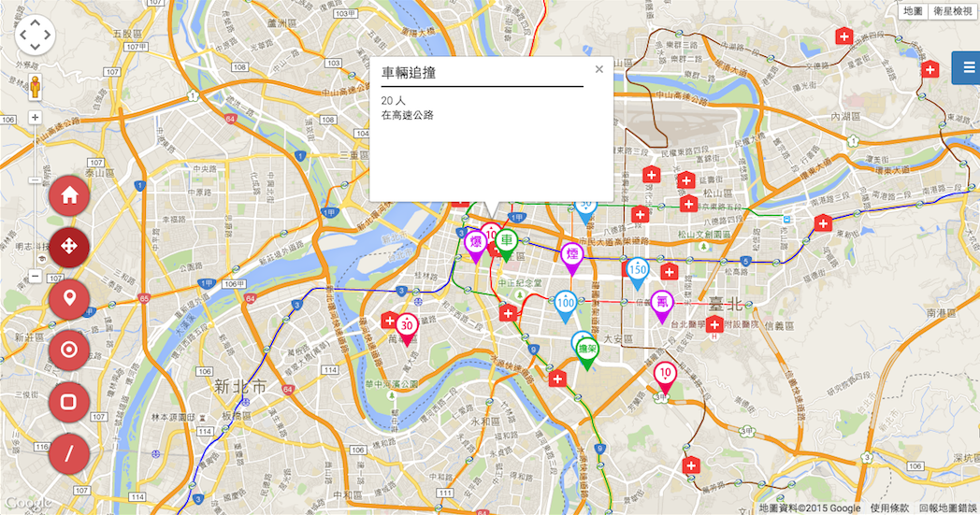Click the '20 人' text in popup

393,101
